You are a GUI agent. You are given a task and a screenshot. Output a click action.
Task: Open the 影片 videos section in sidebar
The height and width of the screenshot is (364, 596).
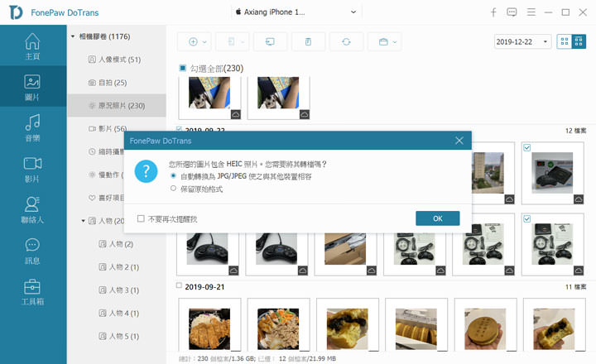32,169
